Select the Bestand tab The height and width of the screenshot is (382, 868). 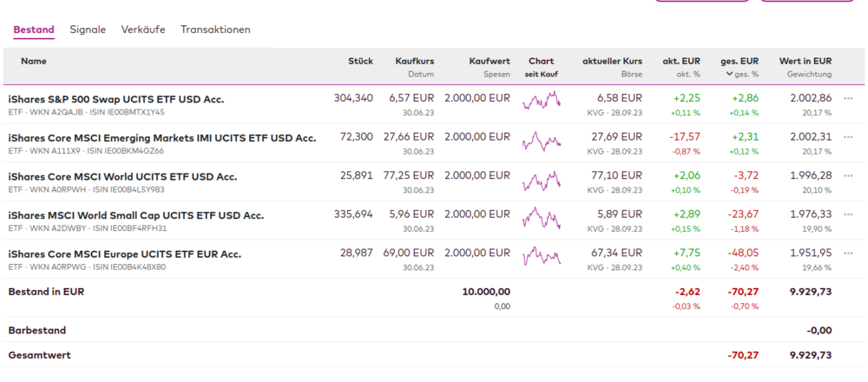(34, 30)
